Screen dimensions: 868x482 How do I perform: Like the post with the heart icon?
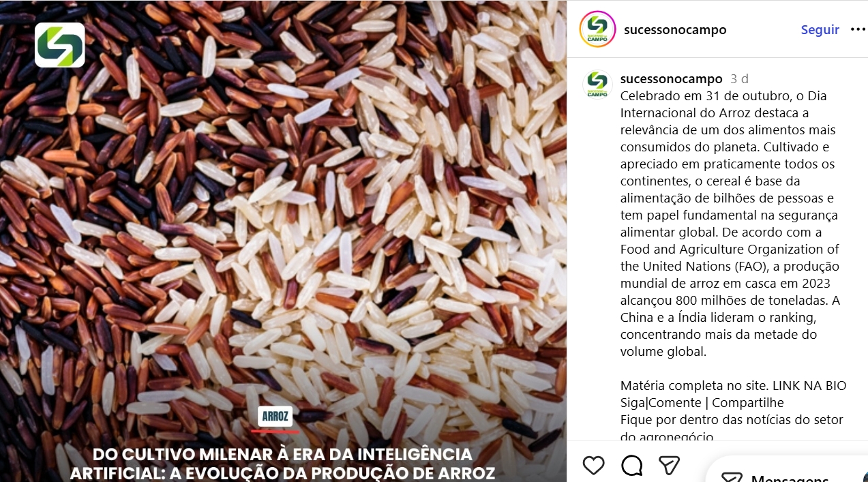click(594, 466)
